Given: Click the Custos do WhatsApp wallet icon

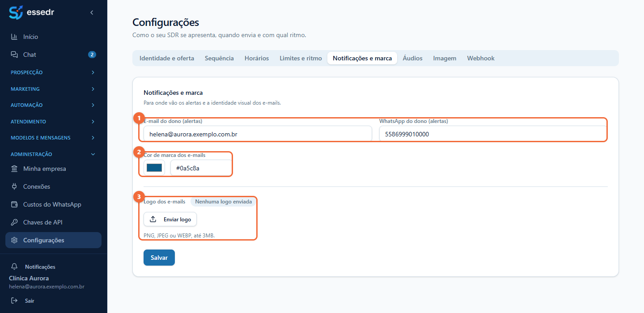Looking at the screenshot, I should [x=14, y=204].
